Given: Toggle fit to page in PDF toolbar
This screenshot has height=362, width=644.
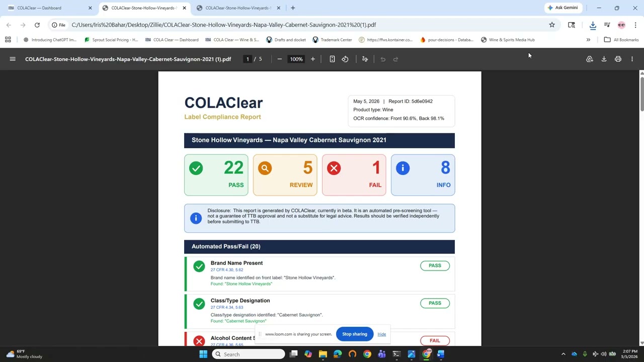Looking at the screenshot, I should click(x=332, y=59).
